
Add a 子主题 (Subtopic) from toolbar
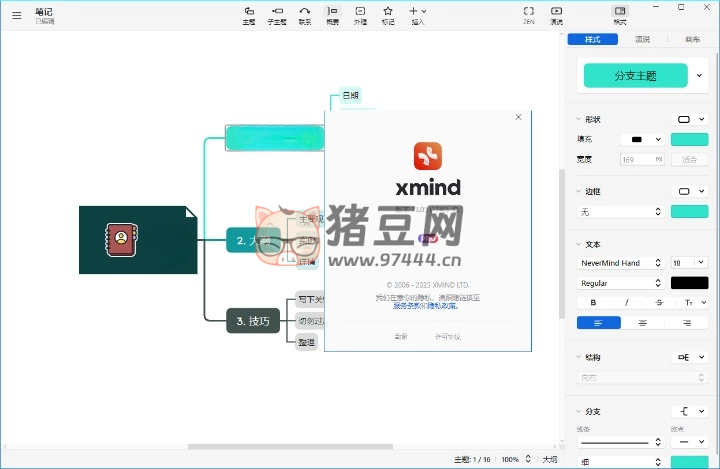pyautogui.click(x=277, y=14)
